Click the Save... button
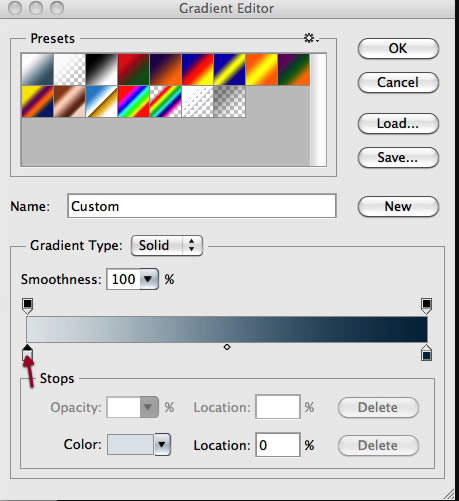 click(398, 157)
